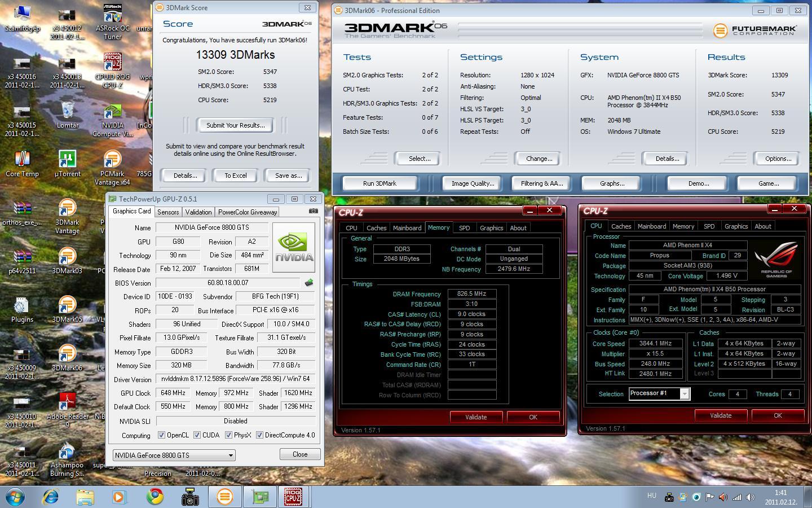Click the To Excel button
The image size is (812, 508).
pyautogui.click(x=235, y=176)
